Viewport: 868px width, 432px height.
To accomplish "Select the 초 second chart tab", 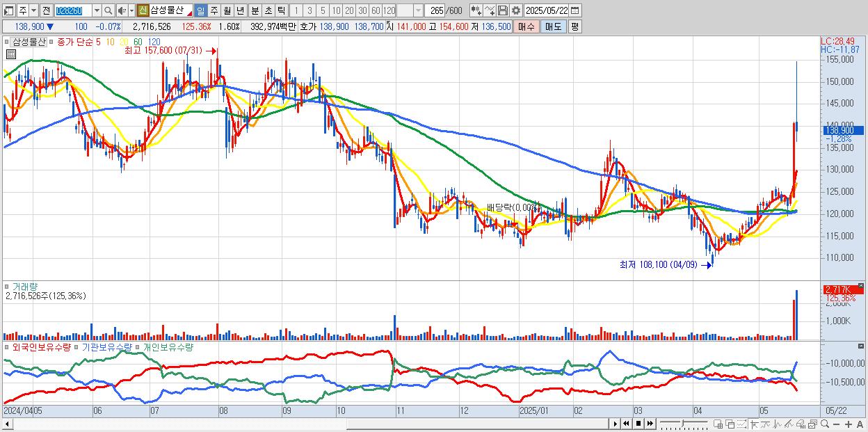I will [268, 10].
